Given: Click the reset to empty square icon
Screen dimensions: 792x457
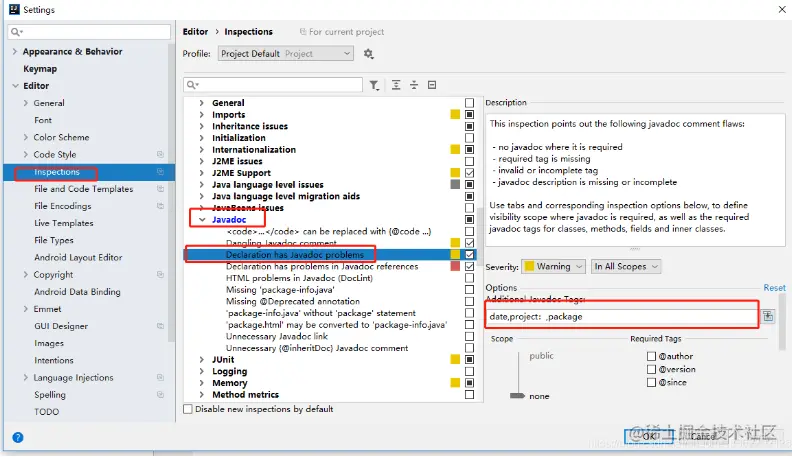Looking at the screenshot, I should point(432,85).
